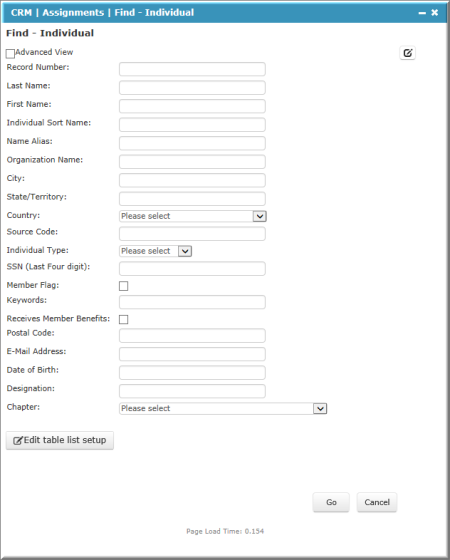Select the Postal Code input
The height and width of the screenshot is (560, 450).
192,335
